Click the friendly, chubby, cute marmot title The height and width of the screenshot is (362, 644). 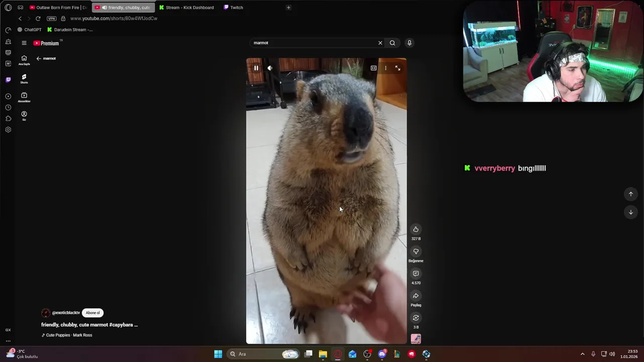pos(90,325)
